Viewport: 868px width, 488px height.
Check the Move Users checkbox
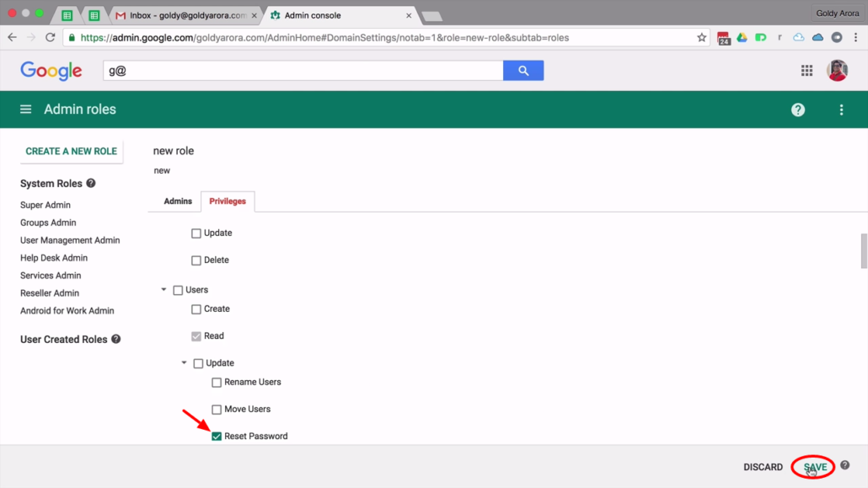pyautogui.click(x=217, y=410)
